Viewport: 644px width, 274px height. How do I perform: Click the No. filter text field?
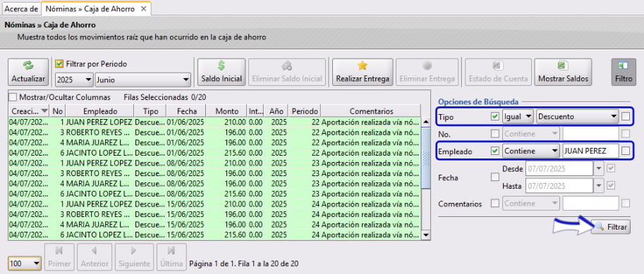pos(590,133)
